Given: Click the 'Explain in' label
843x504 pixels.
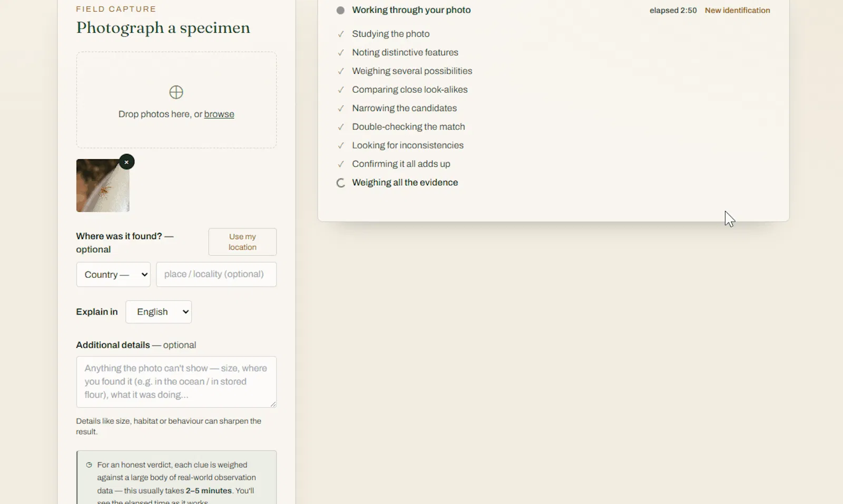Looking at the screenshot, I should tap(97, 312).
